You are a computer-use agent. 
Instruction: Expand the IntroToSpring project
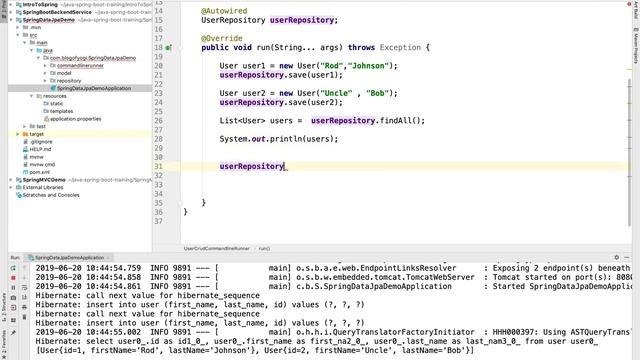point(11,4)
